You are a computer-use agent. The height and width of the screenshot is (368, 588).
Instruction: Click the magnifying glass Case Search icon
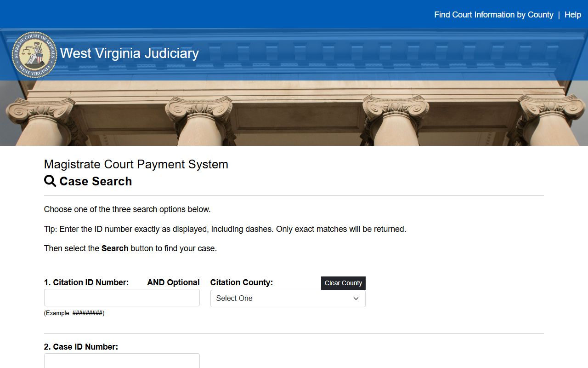tap(50, 181)
